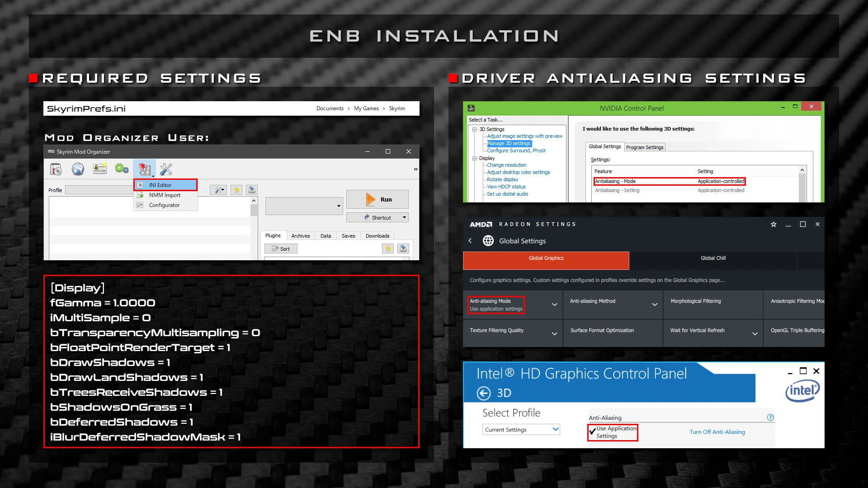Click the restore backup icon beside the Profile field

coord(236,190)
